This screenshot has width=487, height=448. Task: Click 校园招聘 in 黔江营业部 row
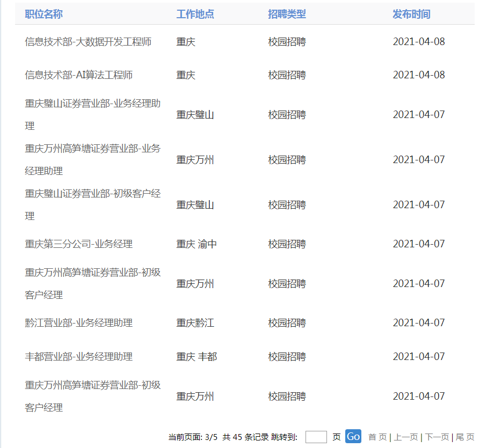(x=287, y=322)
